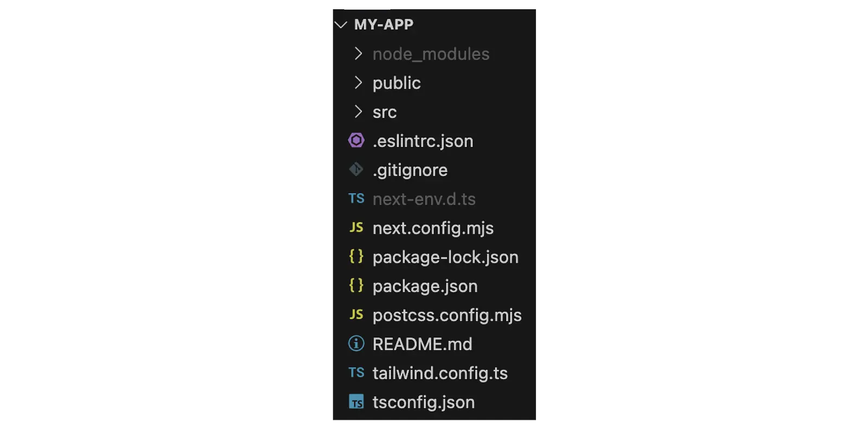Click the TS icon beside next-env.d.ts

356,199
